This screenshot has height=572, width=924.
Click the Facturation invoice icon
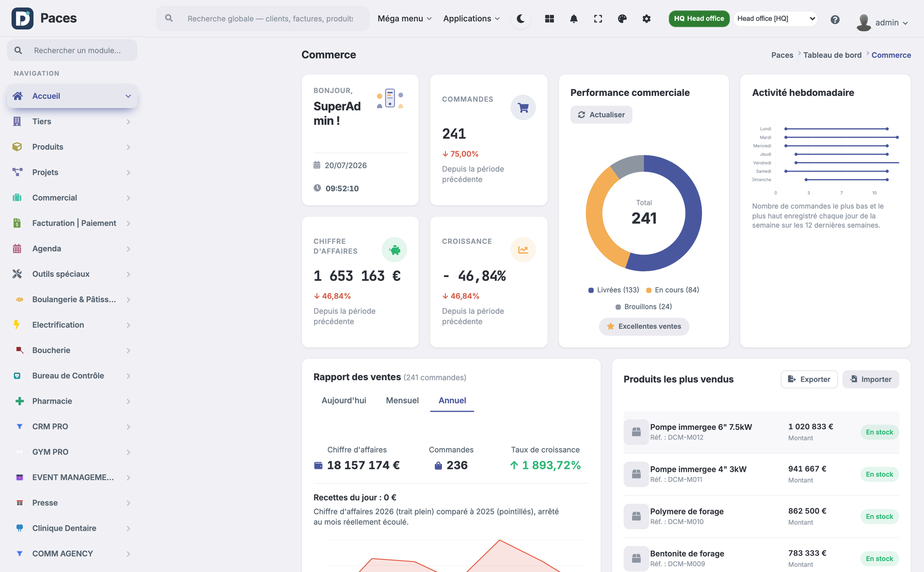tap(17, 223)
